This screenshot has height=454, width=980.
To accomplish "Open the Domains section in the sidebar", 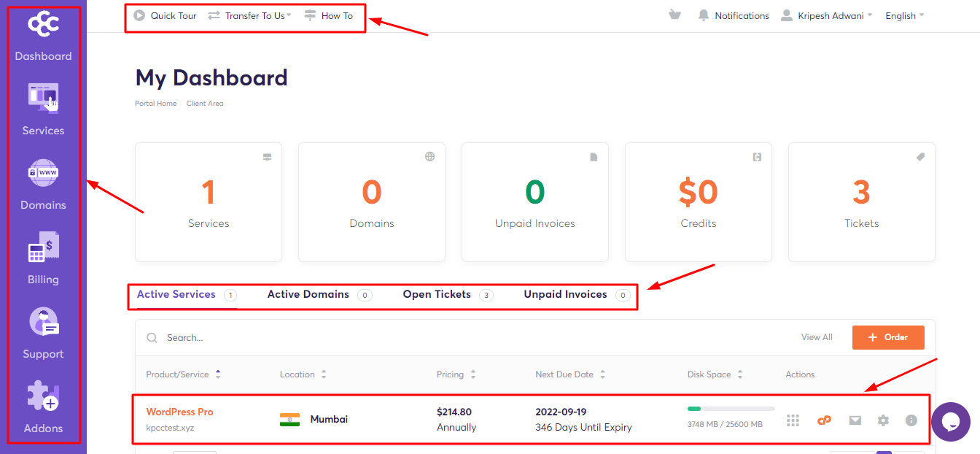I will [43, 185].
